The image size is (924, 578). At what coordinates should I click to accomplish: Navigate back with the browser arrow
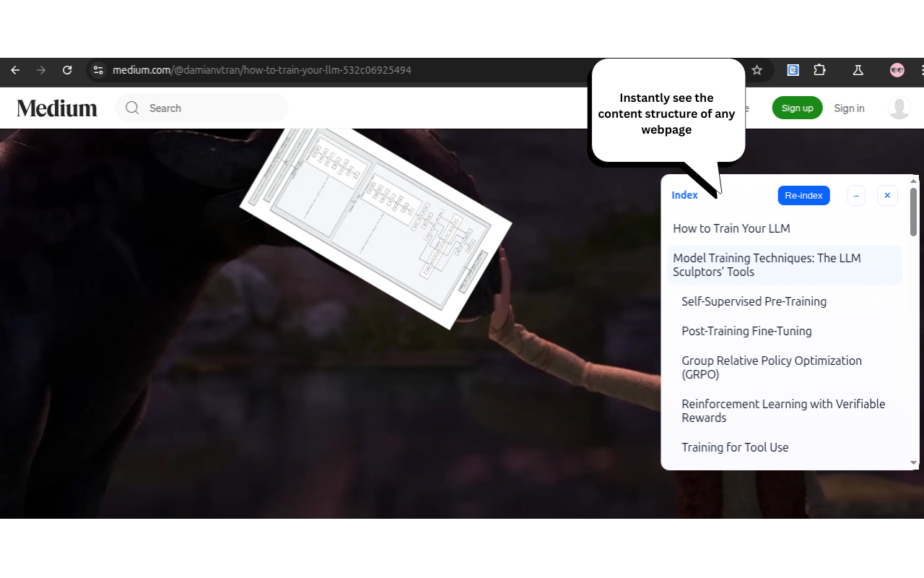coord(15,70)
